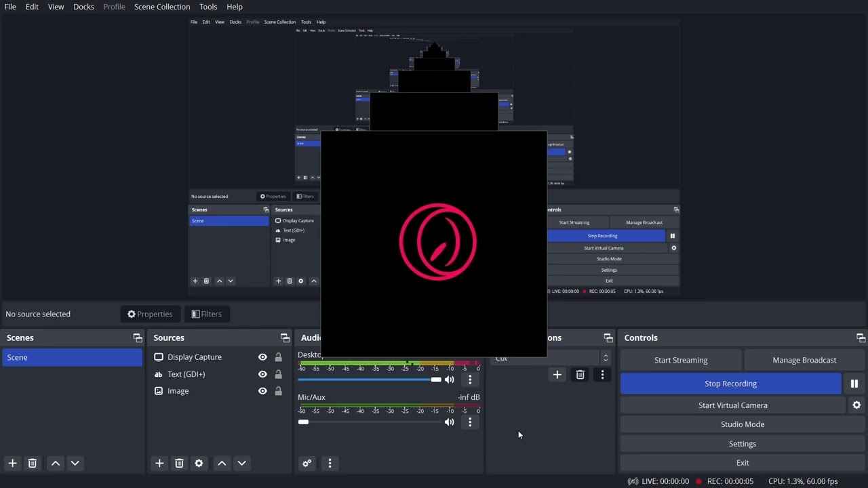Add a scene transition with plus icon
The height and width of the screenshot is (488, 868).
click(557, 374)
